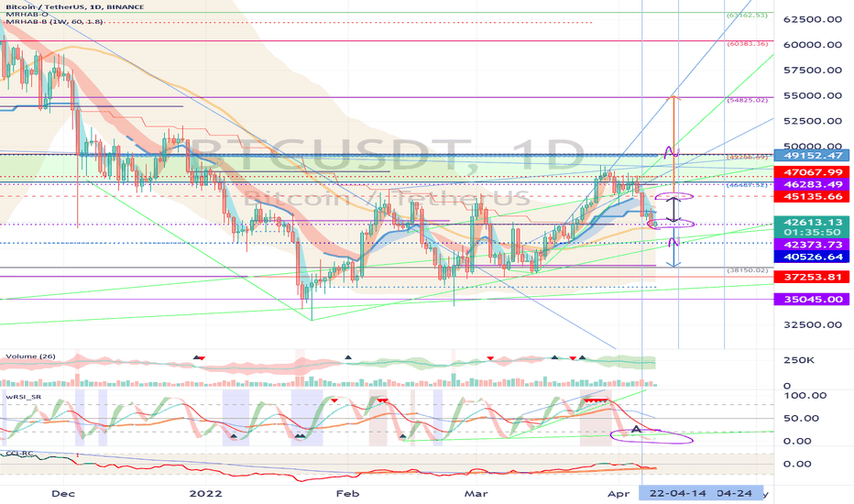
Task: Click the 35045.00 purple price label
Action: click(x=813, y=299)
